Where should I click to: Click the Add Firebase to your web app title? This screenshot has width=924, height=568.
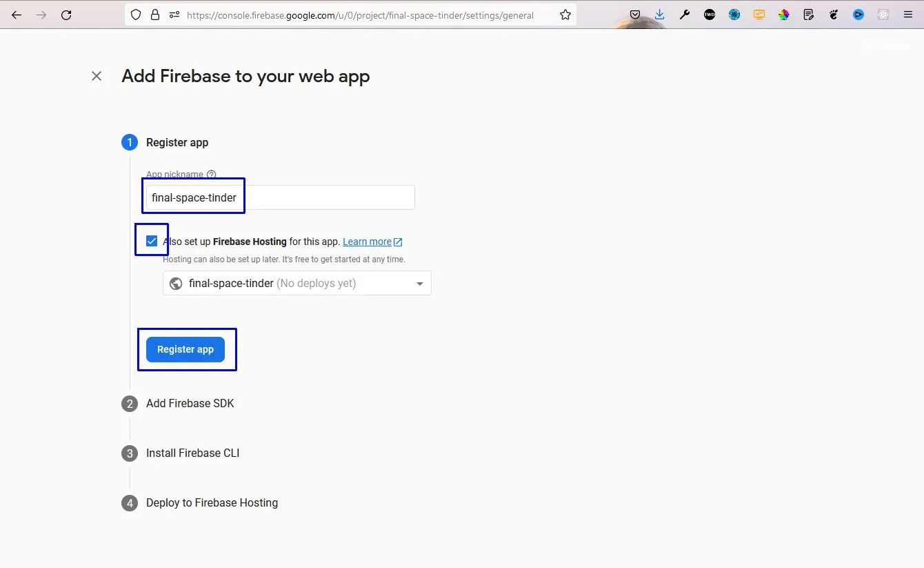[x=245, y=76]
